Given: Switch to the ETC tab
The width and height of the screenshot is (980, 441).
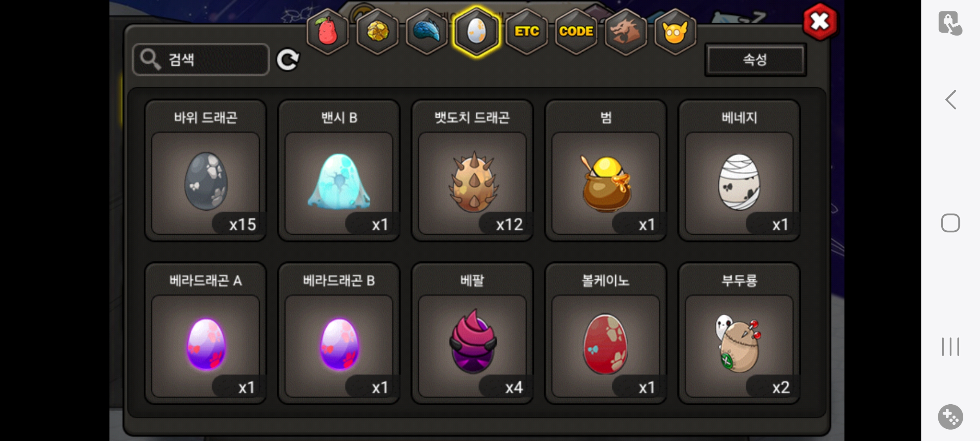Looking at the screenshot, I should (x=526, y=31).
